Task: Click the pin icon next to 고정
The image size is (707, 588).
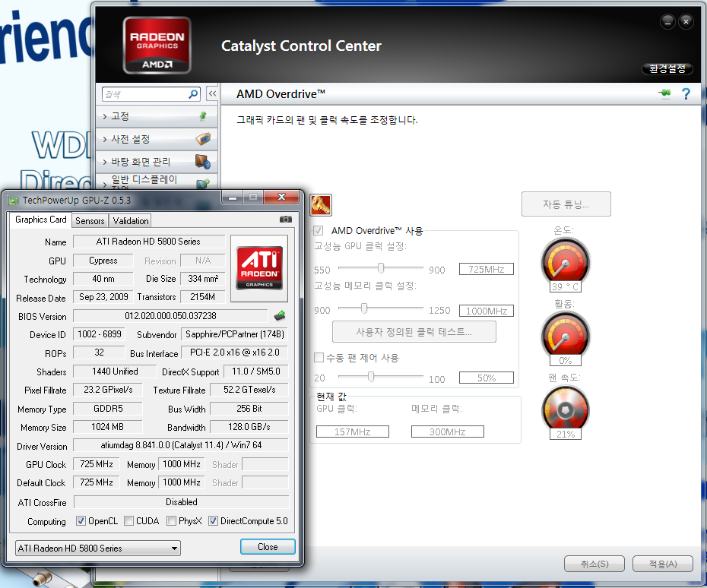Action: pyautogui.click(x=203, y=116)
